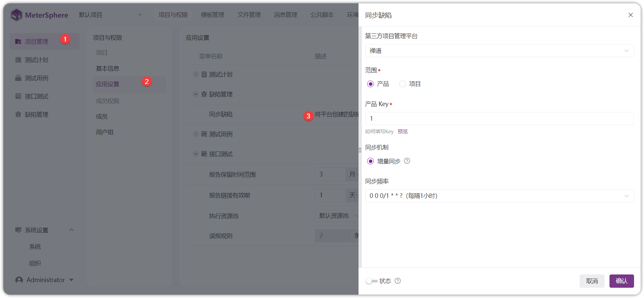Switch to 模板管理 top tab
The height and width of the screenshot is (298, 644).
click(x=212, y=15)
